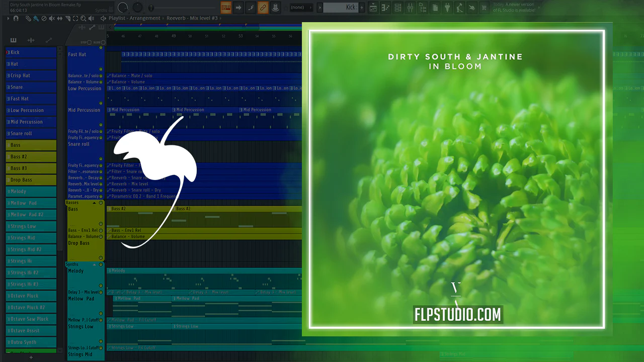Mute the Fast Hat playlist track

pos(101,69)
